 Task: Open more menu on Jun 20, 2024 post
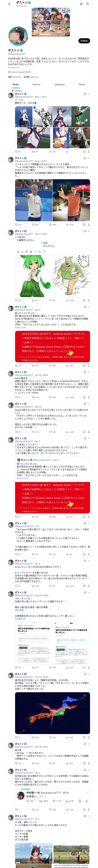tap(89, 372)
